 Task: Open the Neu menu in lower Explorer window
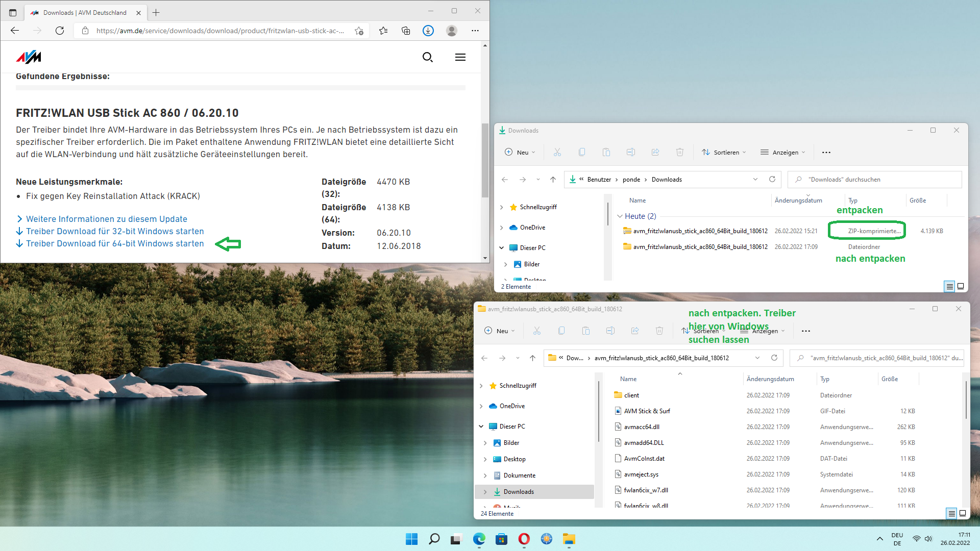point(499,331)
